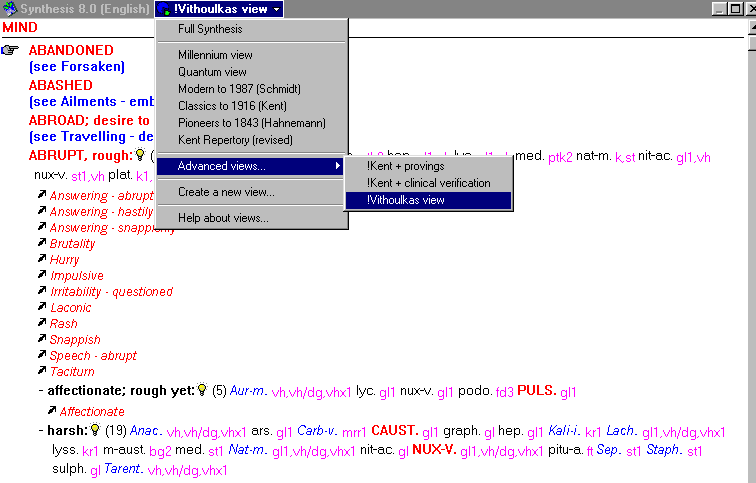Click the Aur-m. remedy abbreviation
This screenshot has width=756, height=483.
247,390
